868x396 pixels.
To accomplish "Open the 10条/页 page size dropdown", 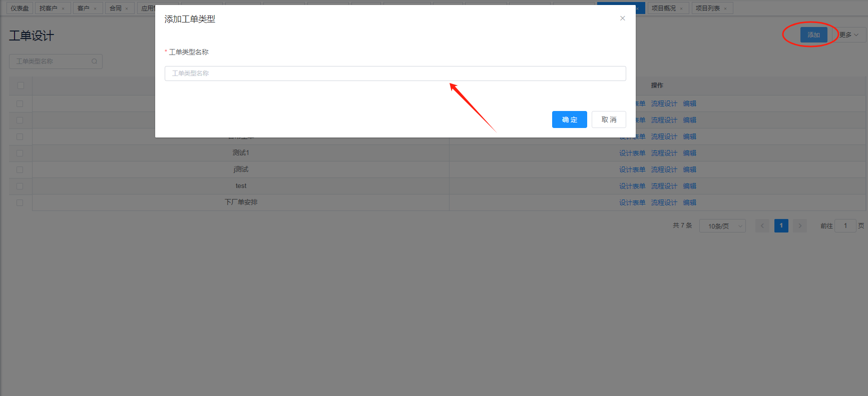I will (722, 226).
